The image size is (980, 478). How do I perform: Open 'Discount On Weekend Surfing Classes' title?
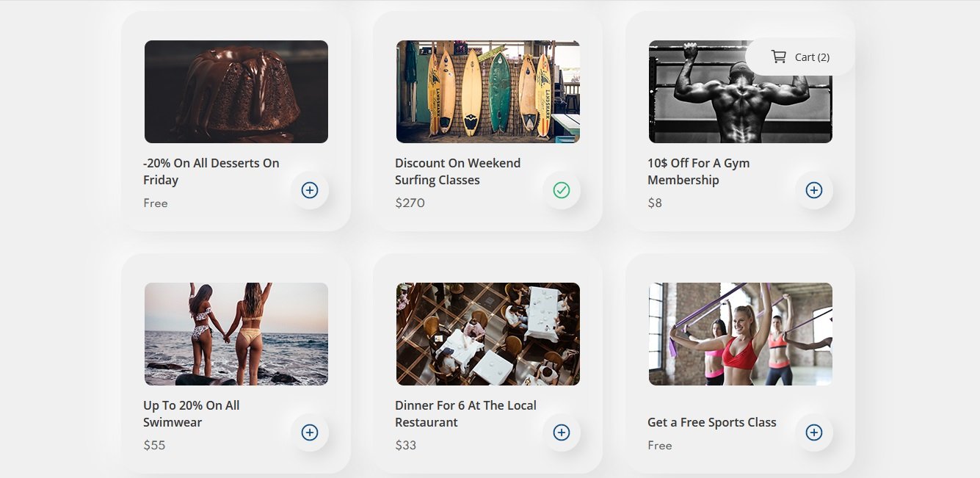[458, 171]
